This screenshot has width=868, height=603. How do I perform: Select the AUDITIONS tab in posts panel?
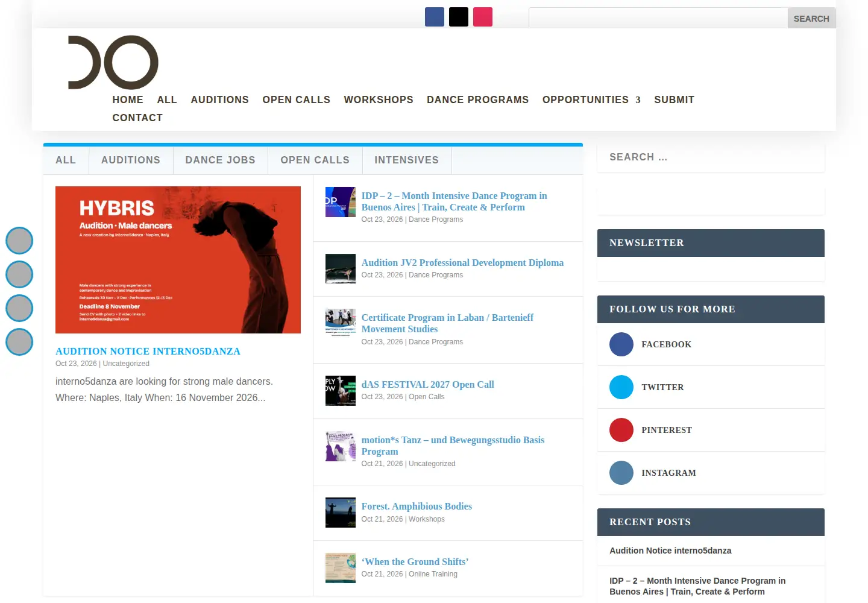coord(131,160)
